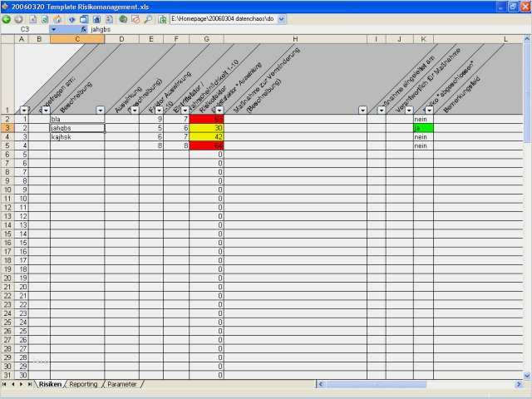The image size is (532, 399).
Task: Click the next-sheet navigation arrow
Action: (x=22, y=385)
